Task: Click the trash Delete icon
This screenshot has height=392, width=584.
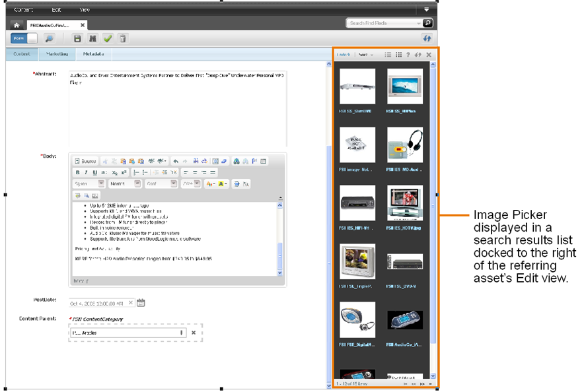Action: pos(122,38)
